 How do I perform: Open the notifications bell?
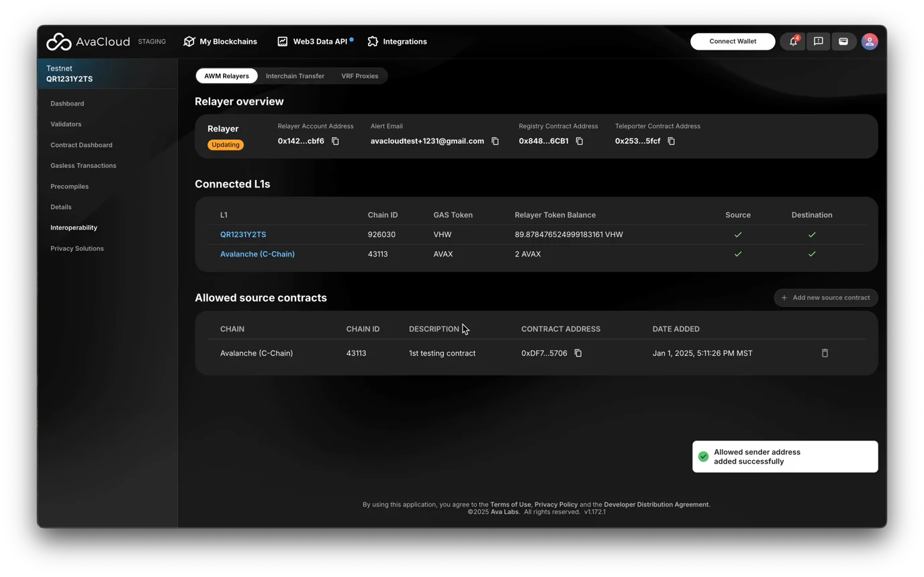click(x=793, y=42)
